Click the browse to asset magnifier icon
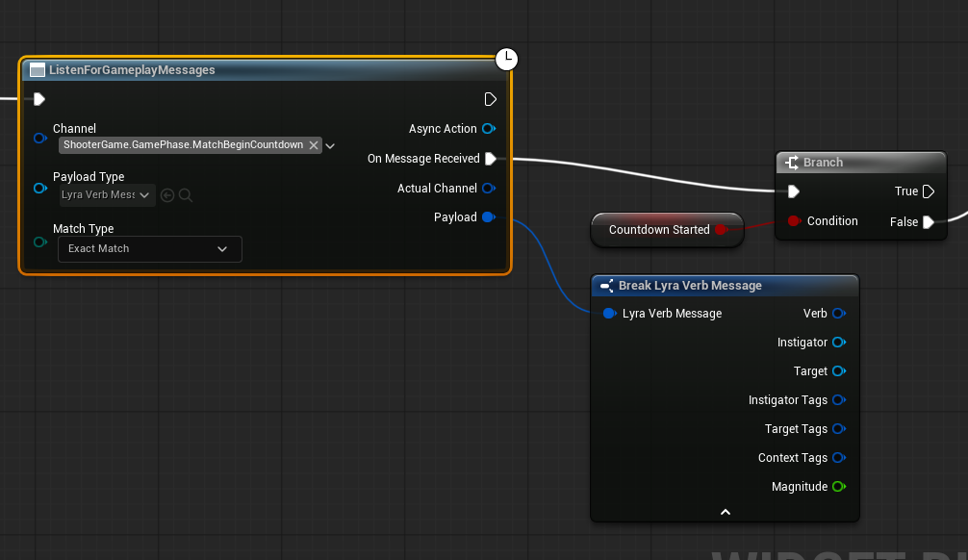Screen dimensions: 968x560 tap(185, 195)
